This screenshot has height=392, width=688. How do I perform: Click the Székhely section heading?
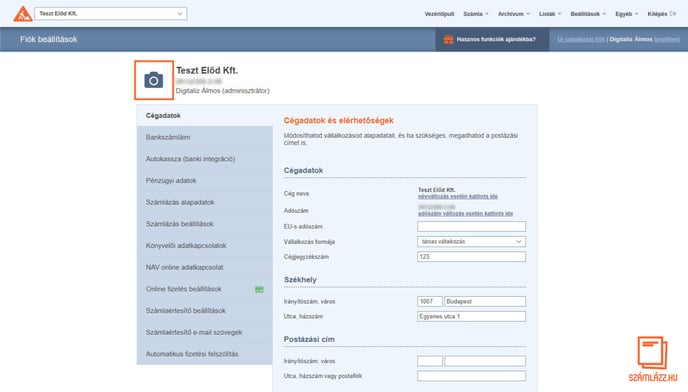pyautogui.click(x=300, y=280)
